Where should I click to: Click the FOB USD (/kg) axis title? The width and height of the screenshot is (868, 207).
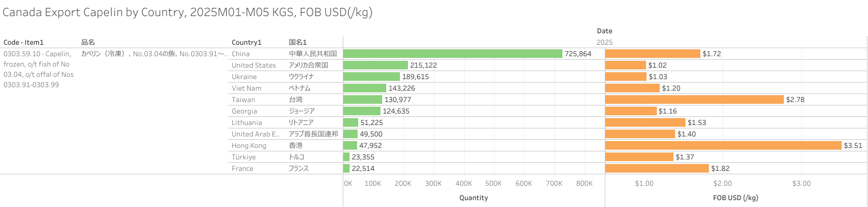(735, 198)
